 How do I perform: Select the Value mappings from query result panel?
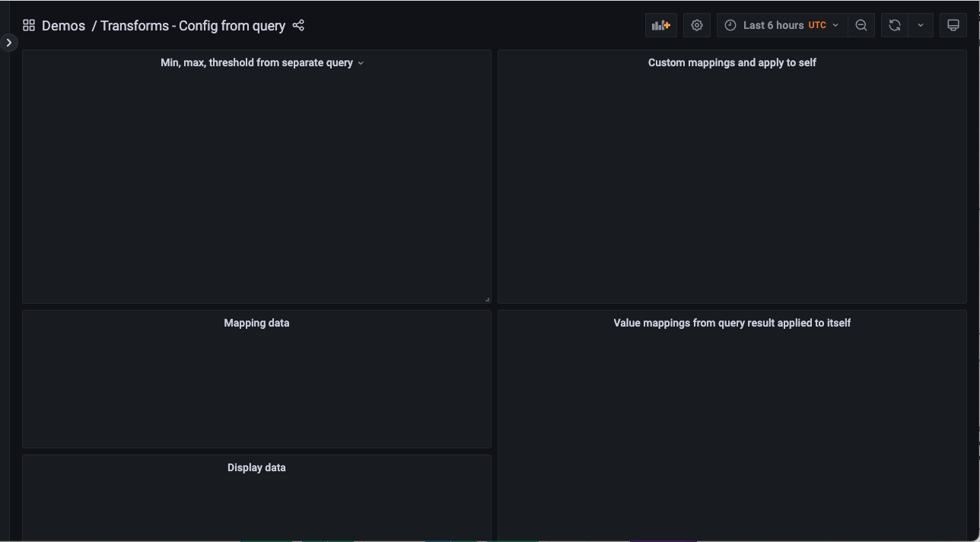click(732, 323)
